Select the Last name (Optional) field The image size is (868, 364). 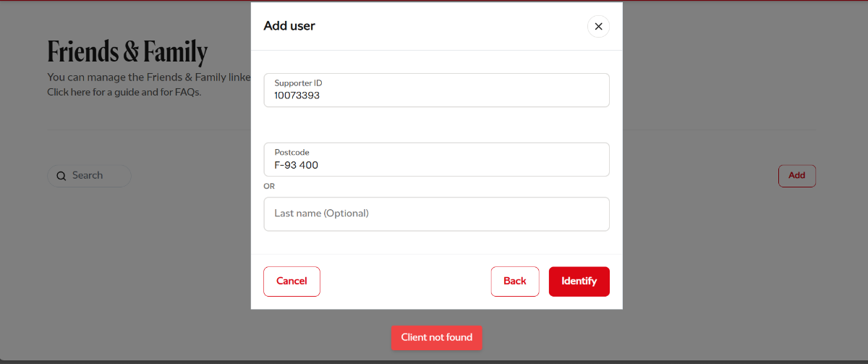pyautogui.click(x=436, y=214)
